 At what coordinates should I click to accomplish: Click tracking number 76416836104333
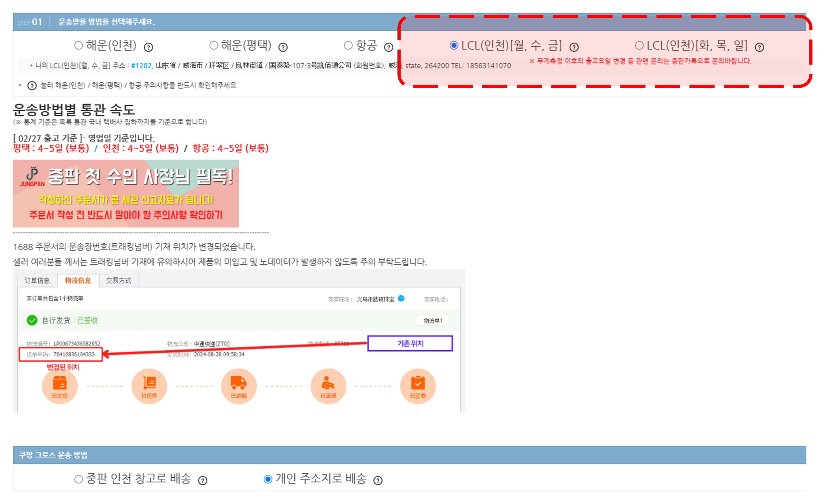(x=74, y=354)
